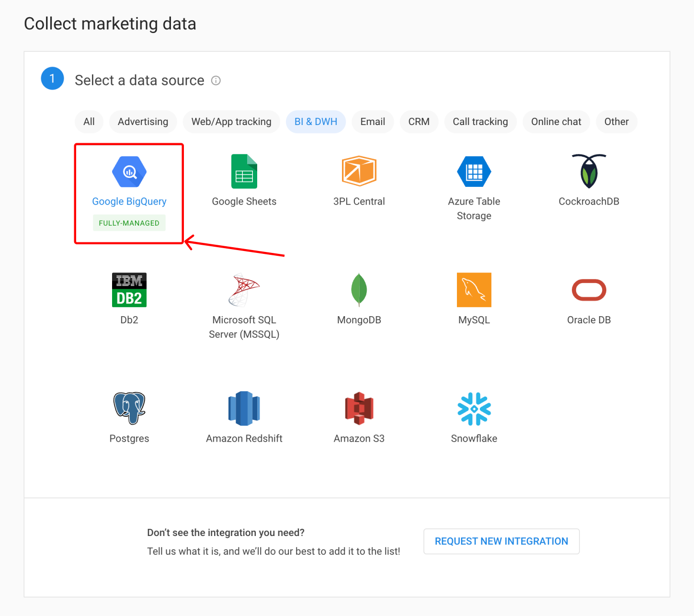
Task: Open the Other category filter
Action: click(616, 122)
